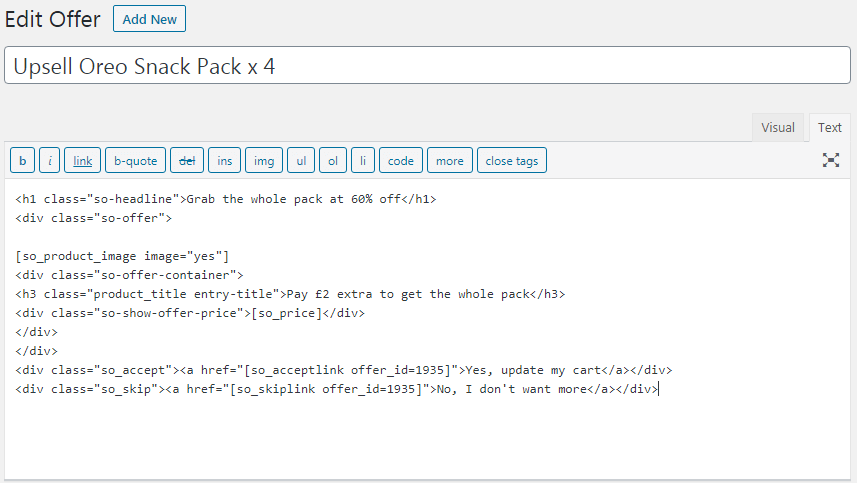Insert italic tag with i button

[50, 161]
